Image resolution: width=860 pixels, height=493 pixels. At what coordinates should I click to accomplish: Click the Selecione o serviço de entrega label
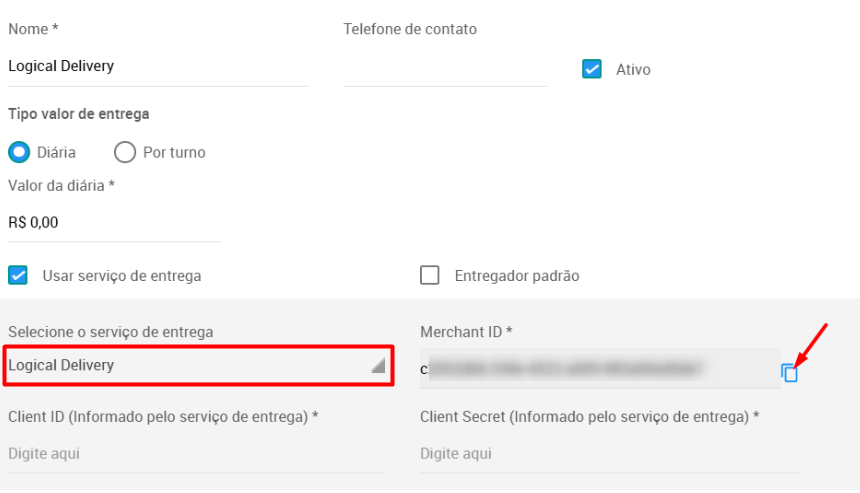point(111,332)
